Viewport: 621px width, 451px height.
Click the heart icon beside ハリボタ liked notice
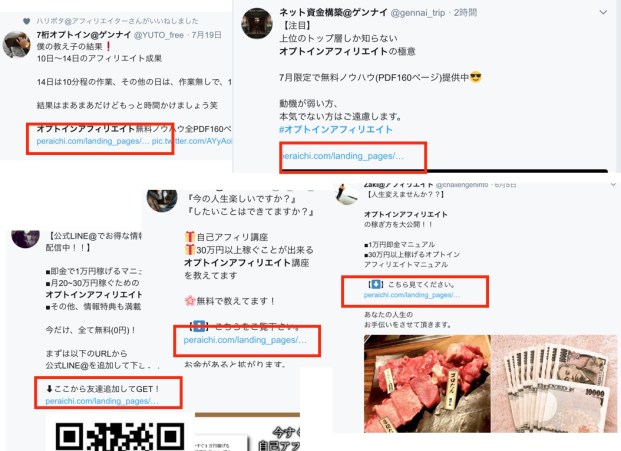tap(26, 21)
